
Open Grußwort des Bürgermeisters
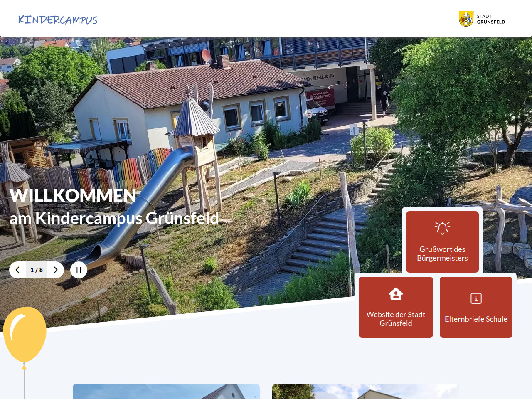click(442, 242)
